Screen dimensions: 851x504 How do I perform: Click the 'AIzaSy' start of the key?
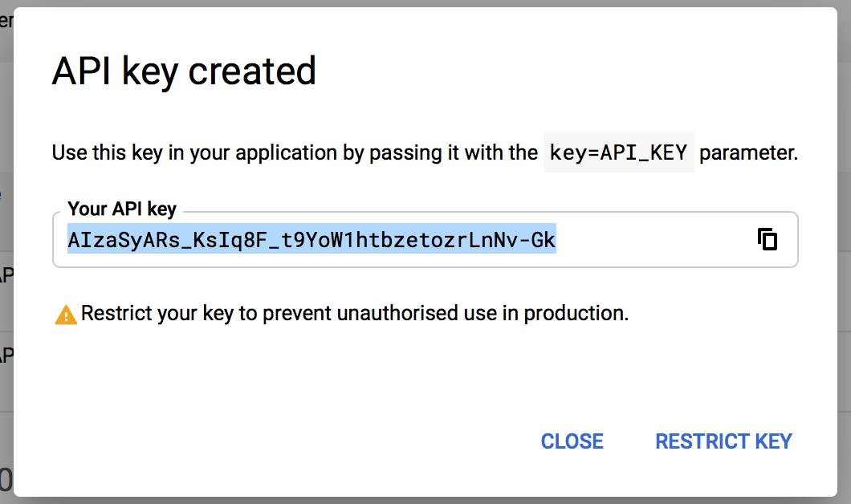coord(104,239)
